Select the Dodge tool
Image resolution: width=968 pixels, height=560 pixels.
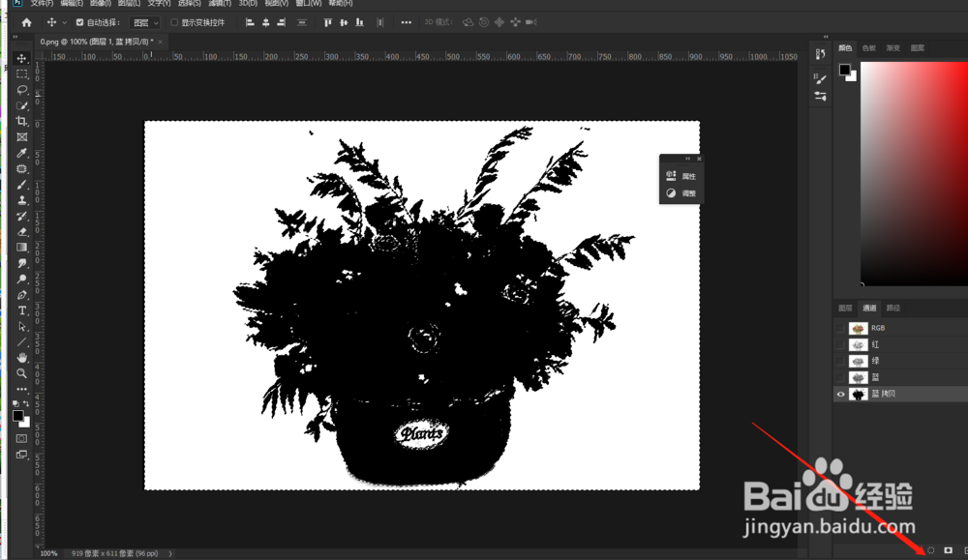(21, 280)
